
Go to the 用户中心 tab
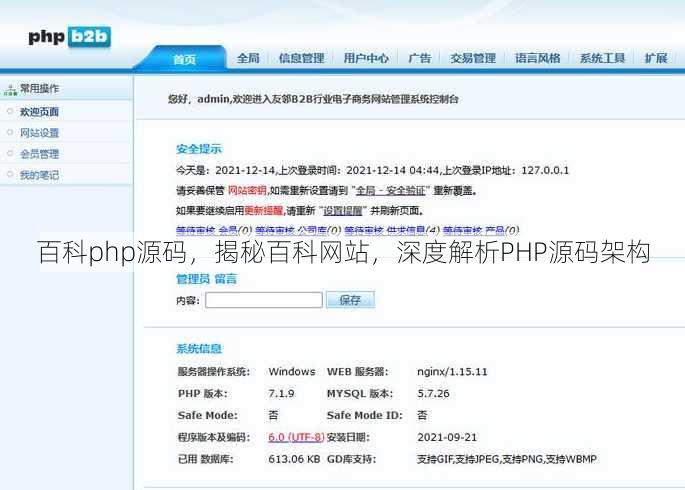click(366, 58)
